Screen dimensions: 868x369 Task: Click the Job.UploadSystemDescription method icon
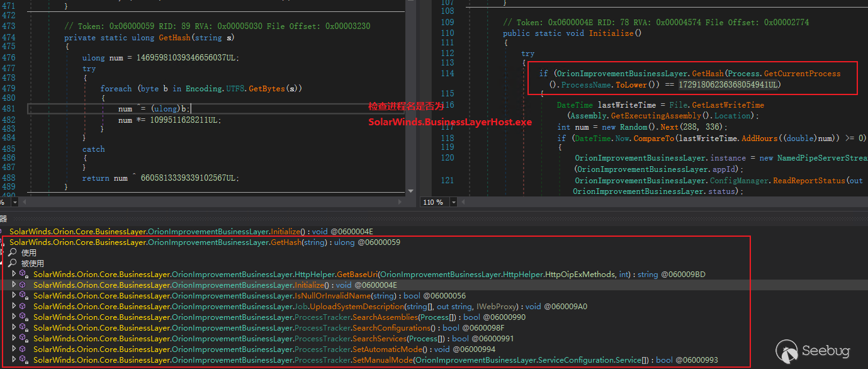click(24, 307)
